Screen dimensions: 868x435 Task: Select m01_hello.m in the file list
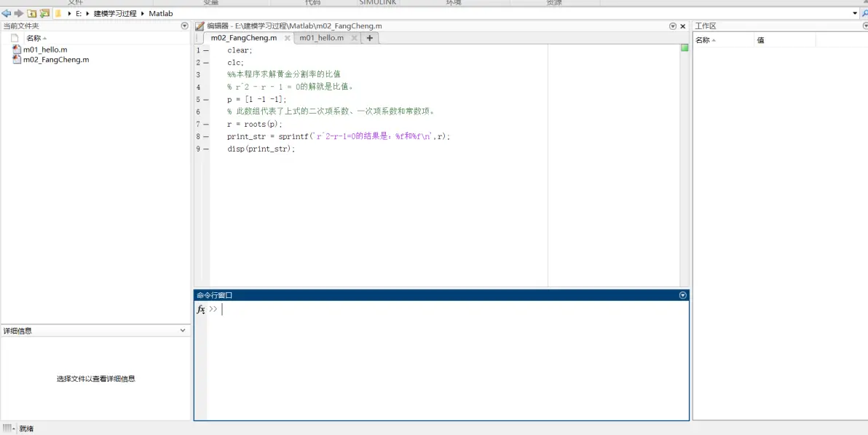coord(45,50)
